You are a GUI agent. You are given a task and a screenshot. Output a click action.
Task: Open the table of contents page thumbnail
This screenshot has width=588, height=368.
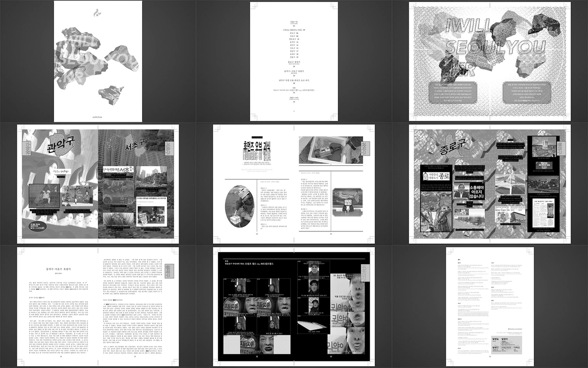[x=294, y=61]
